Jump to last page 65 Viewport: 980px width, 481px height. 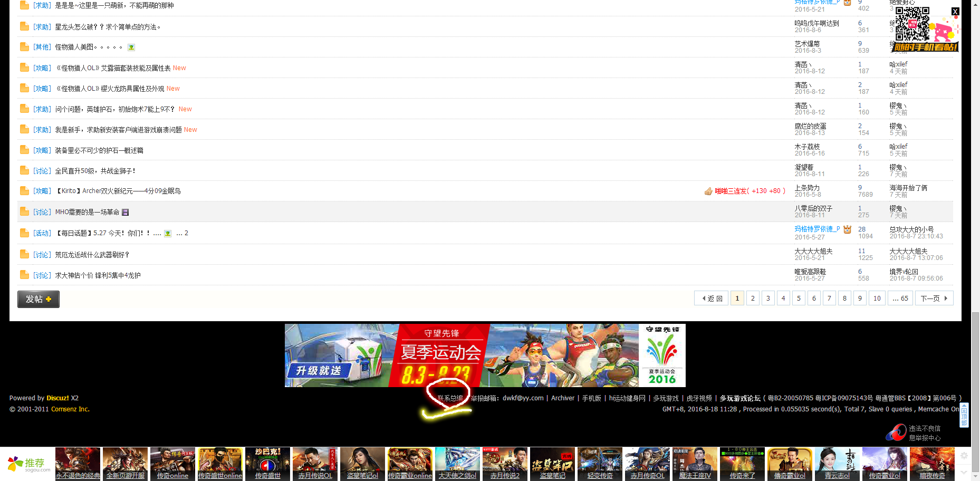coord(900,299)
